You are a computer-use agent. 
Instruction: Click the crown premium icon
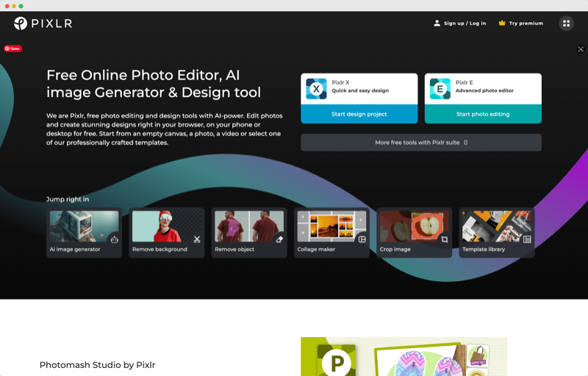[x=502, y=24]
